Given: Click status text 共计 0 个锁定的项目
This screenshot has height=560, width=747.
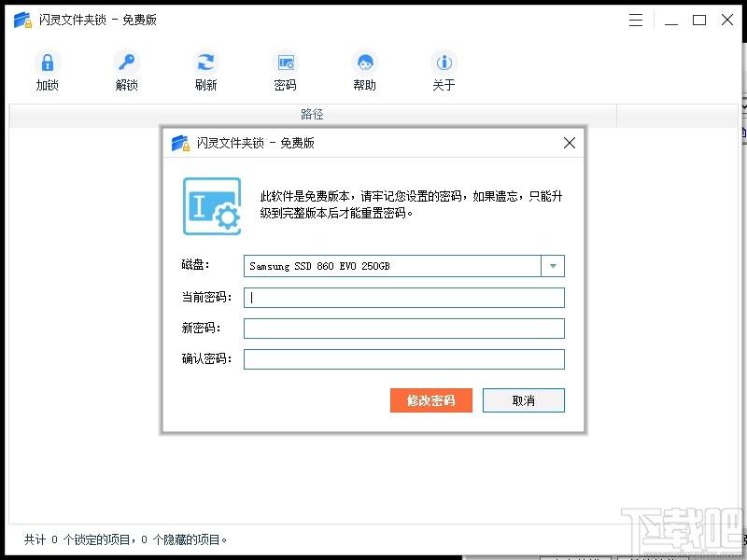Looking at the screenshot, I should (x=78, y=539).
